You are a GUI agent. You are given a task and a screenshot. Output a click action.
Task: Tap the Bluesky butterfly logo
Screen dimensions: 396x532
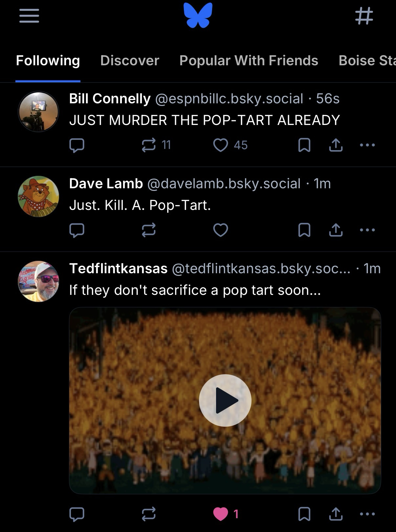point(198,15)
